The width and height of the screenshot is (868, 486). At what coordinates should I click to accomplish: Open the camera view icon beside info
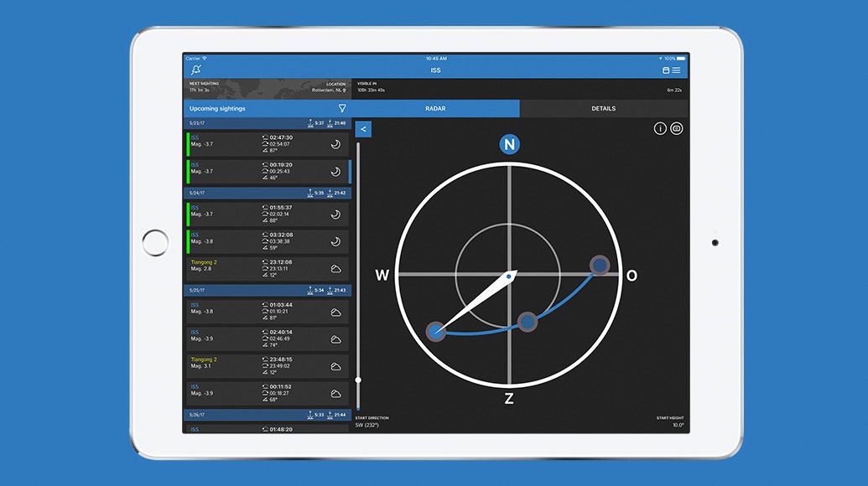click(x=677, y=127)
